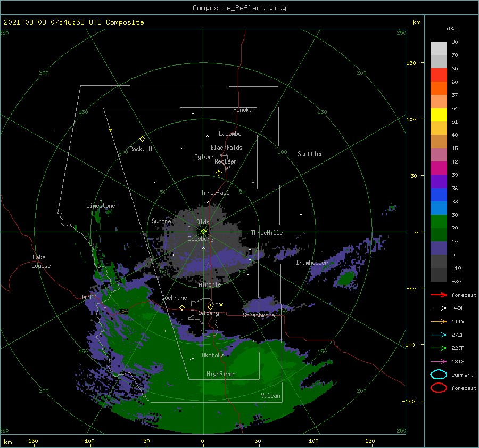The height and width of the screenshot is (448, 479).
Task: Click the 65 dBZ red color swatch
Action: tap(439, 75)
